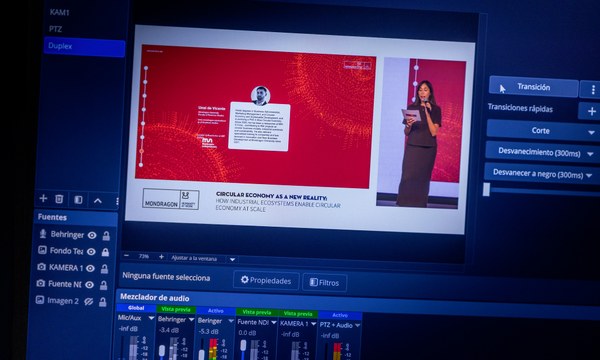Click the 0.0 dB level of Fuente NDI
This screenshot has height=360, width=600.
247,333
